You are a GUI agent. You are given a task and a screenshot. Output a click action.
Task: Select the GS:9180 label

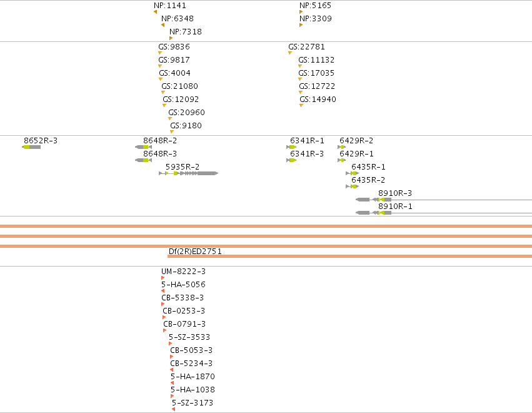point(186,126)
